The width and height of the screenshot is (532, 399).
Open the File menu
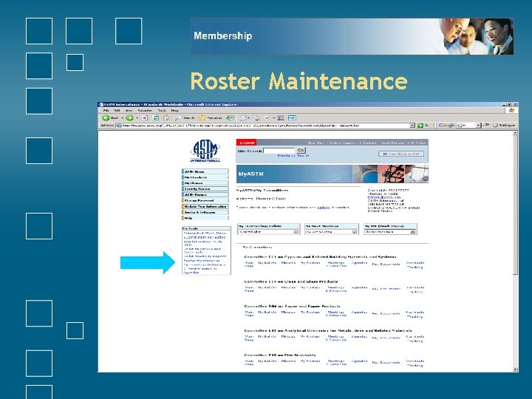click(106, 111)
